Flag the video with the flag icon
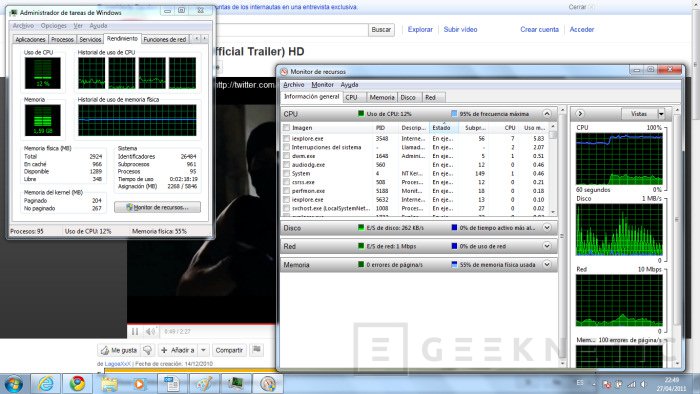 pos(257,350)
